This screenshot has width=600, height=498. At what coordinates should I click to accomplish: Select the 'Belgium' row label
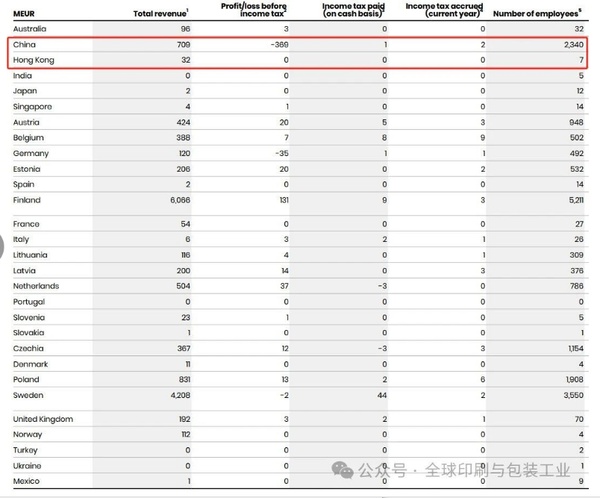[28, 138]
